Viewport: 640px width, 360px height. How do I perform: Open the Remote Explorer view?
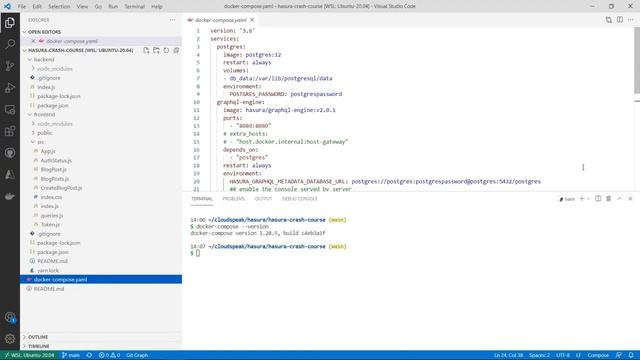point(10,109)
